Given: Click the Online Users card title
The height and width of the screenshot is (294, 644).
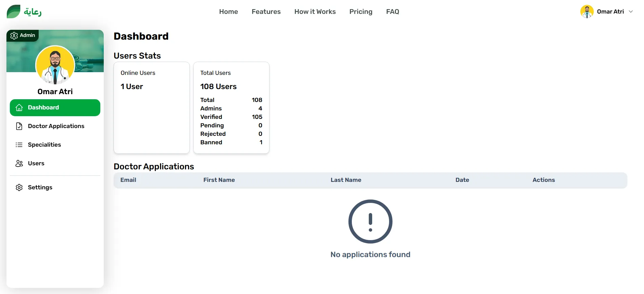Looking at the screenshot, I should pos(138,73).
